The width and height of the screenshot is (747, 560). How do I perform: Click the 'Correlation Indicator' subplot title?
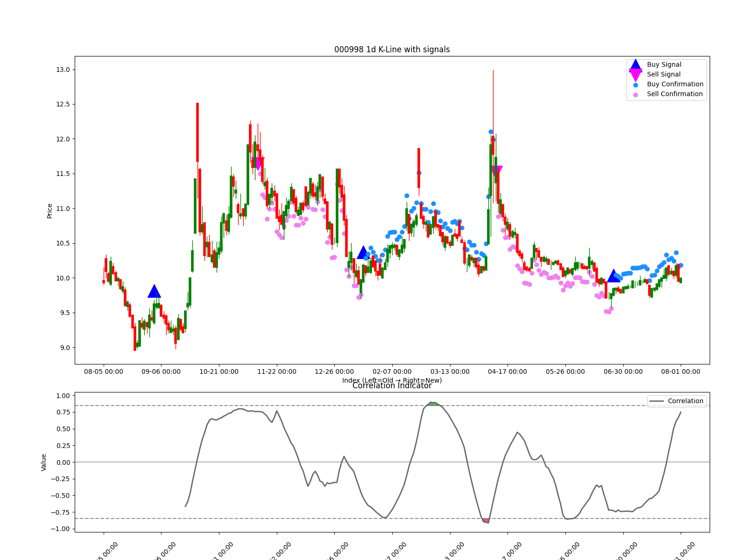tap(392, 386)
